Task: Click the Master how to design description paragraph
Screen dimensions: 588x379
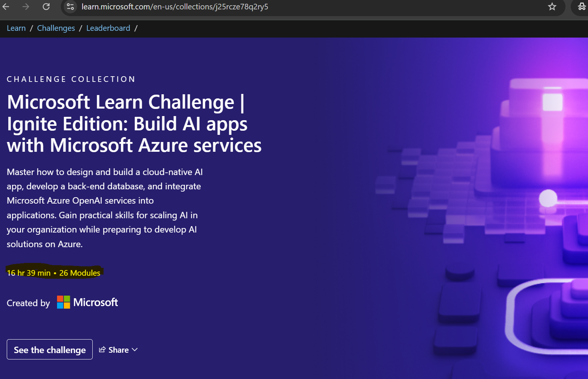Action: (105, 208)
